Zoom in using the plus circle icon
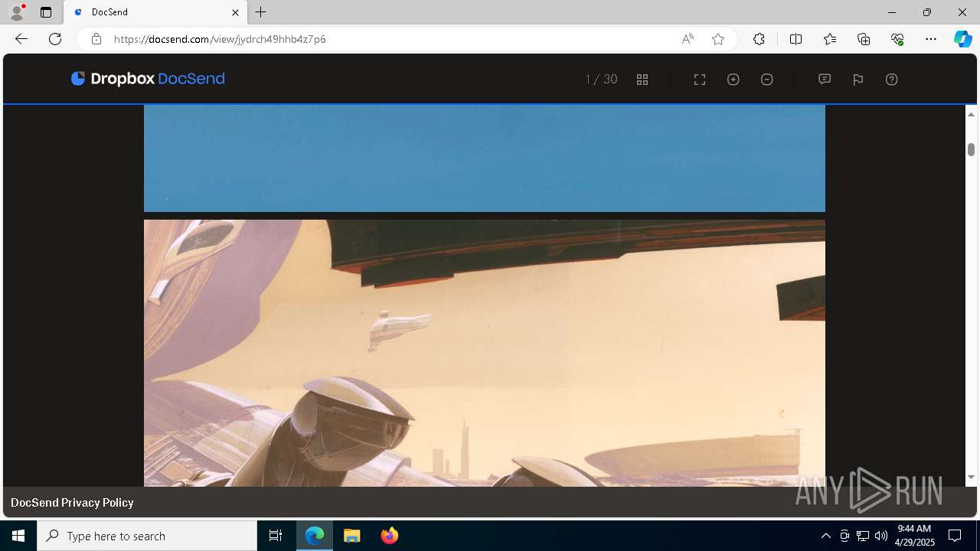Image resolution: width=980 pixels, height=551 pixels. click(x=733, y=80)
